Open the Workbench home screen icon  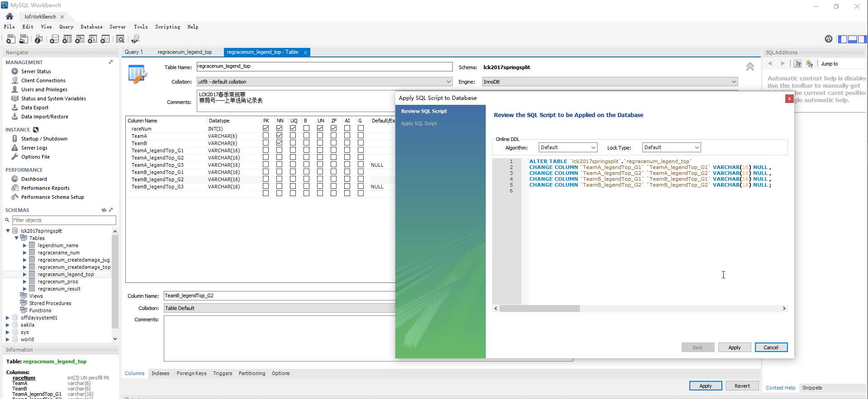[9, 16]
